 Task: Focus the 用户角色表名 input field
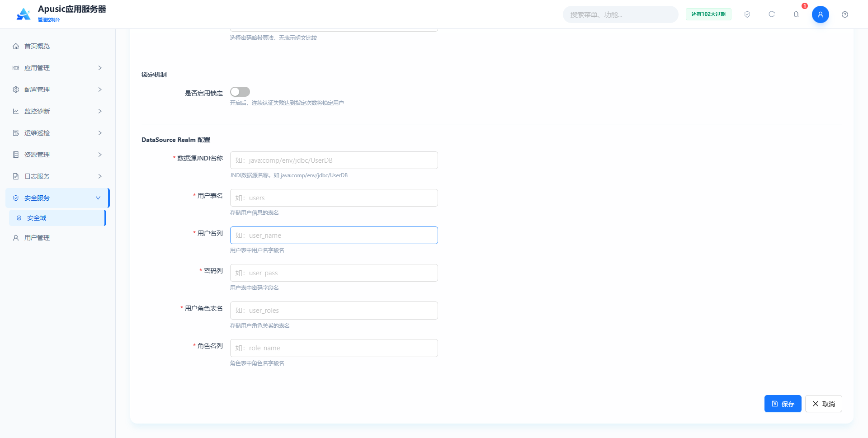tap(334, 311)
